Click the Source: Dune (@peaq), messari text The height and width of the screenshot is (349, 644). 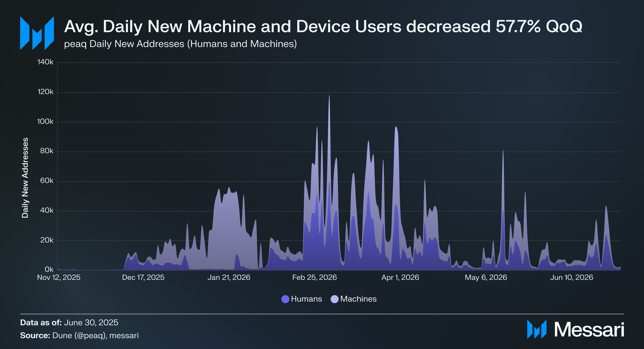point(79,335)
